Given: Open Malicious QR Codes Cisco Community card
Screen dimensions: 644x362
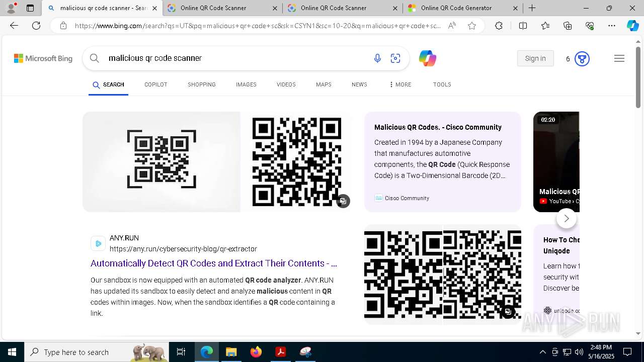Looking at the screenshot, I should click(x=443, y=162).
